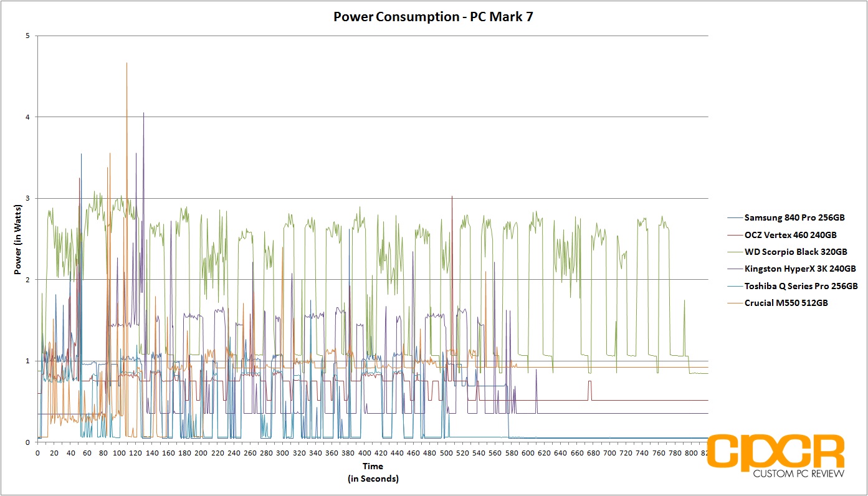Image resolution: width=868 pixels, height=496 pixels.
Task: Click the purple line swatch beside Kingston HyperX 3K
Action: pyautogui.click(x=734, y=269)
